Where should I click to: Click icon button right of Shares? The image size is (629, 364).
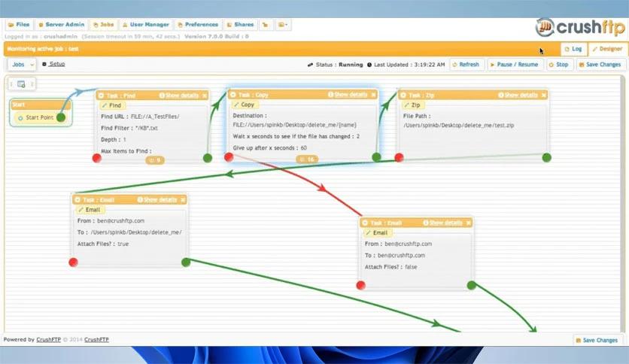[265, 25]
